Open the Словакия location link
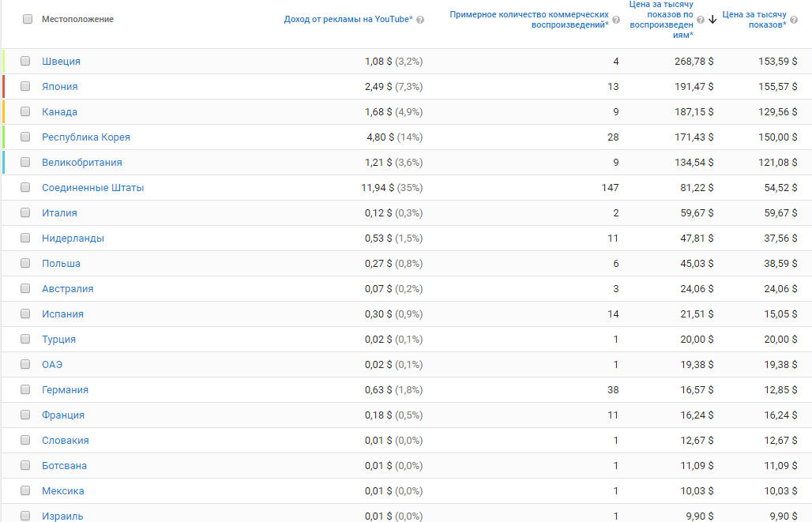This screenshot has width=812, height=522. pyautogui.click(x=66, y=441)
